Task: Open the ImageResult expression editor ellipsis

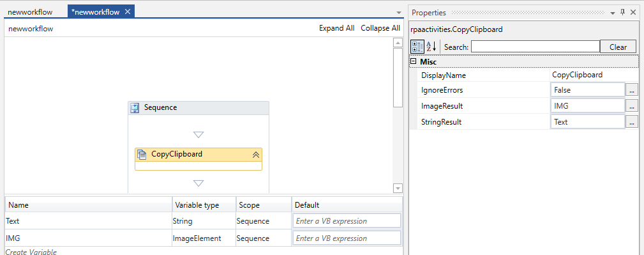Action: (631, 106)
